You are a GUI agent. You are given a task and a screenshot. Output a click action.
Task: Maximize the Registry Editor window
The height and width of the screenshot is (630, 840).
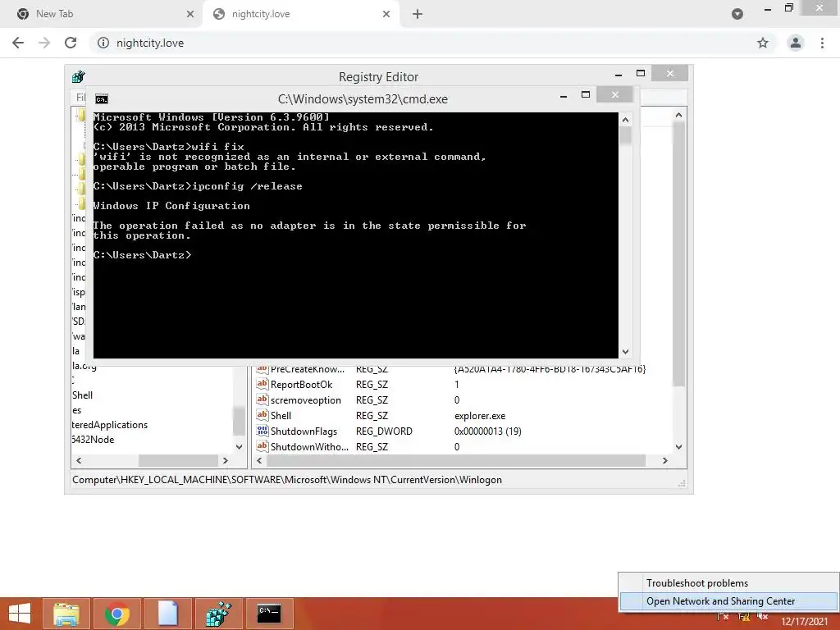tap(641, 73)
